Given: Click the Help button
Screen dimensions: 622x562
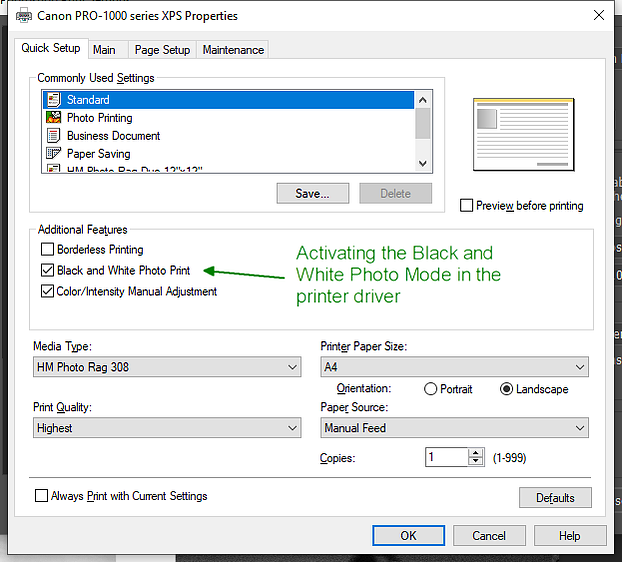Looking at the screenshot, I should point(570,536).
